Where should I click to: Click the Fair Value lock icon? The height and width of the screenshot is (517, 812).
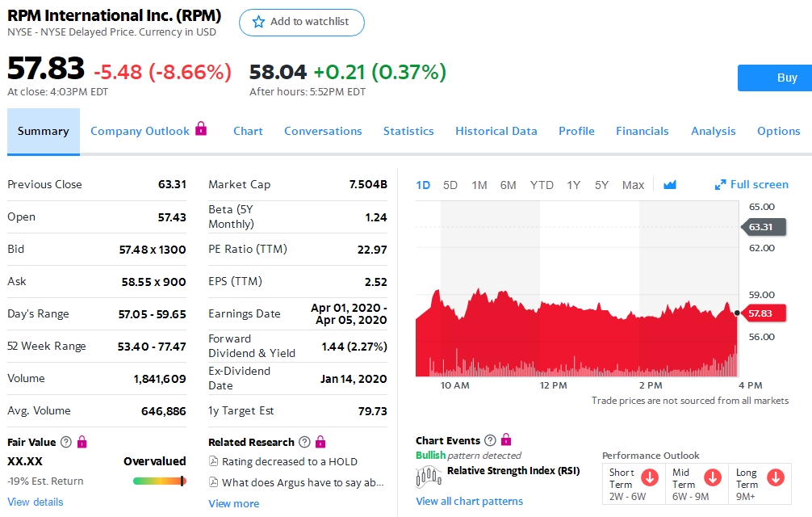pyautogui.click(x=82, y=442)
